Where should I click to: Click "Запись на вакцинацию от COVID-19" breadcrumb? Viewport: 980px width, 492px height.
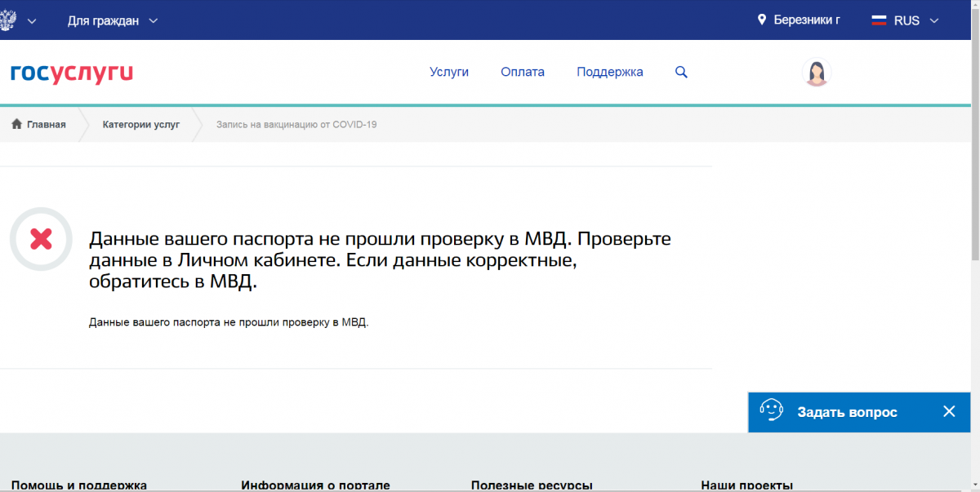point(296,125)
